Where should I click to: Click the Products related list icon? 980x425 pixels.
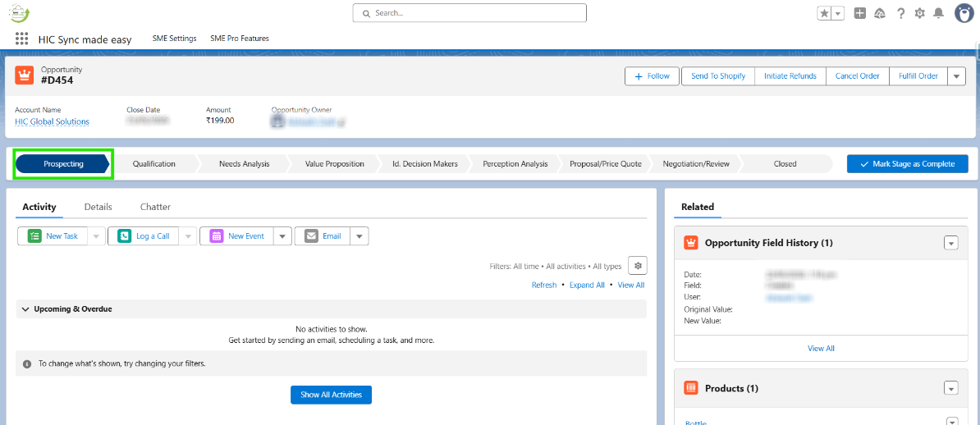coord(691,388)
